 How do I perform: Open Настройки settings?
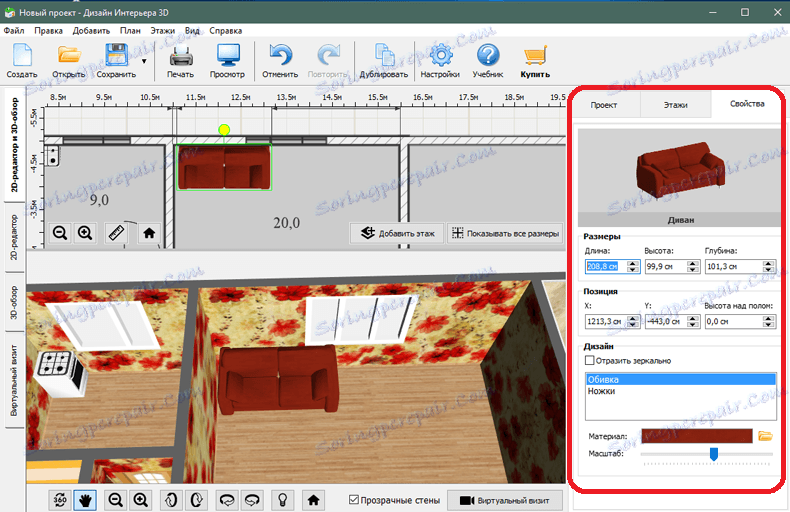440,60
